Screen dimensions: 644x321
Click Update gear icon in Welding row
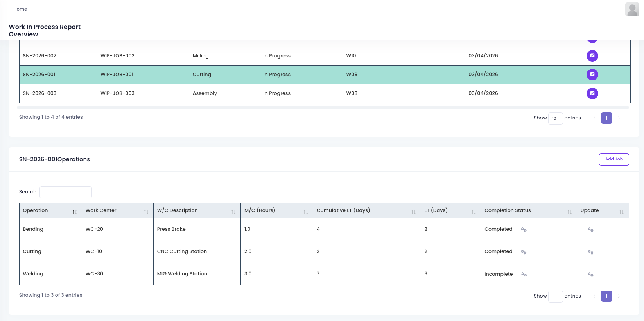pyautogui.click(x=590, y=275)
